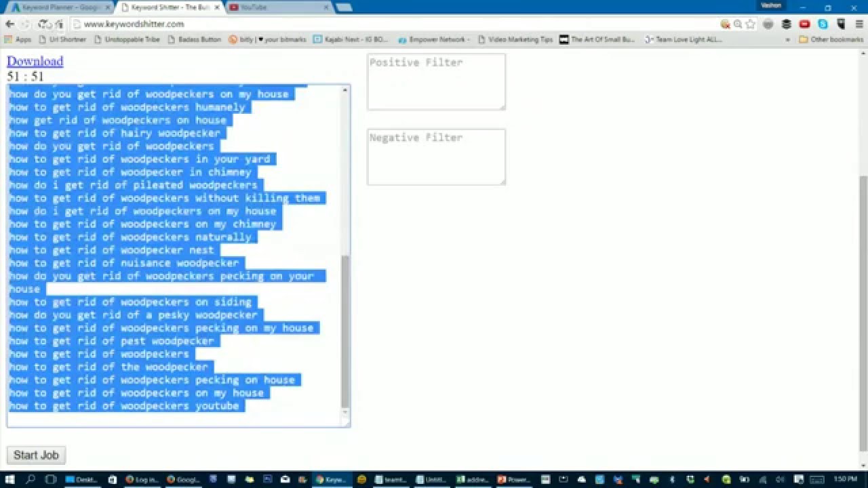The image size is (868, 488).
Task: Click the Vashon profile button
Action: point(771,5)
